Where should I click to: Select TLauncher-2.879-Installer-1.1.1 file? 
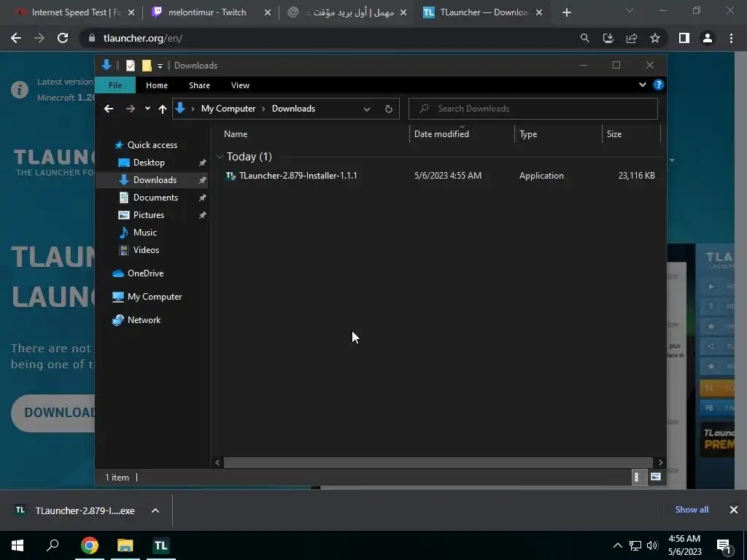pos(298,176)
